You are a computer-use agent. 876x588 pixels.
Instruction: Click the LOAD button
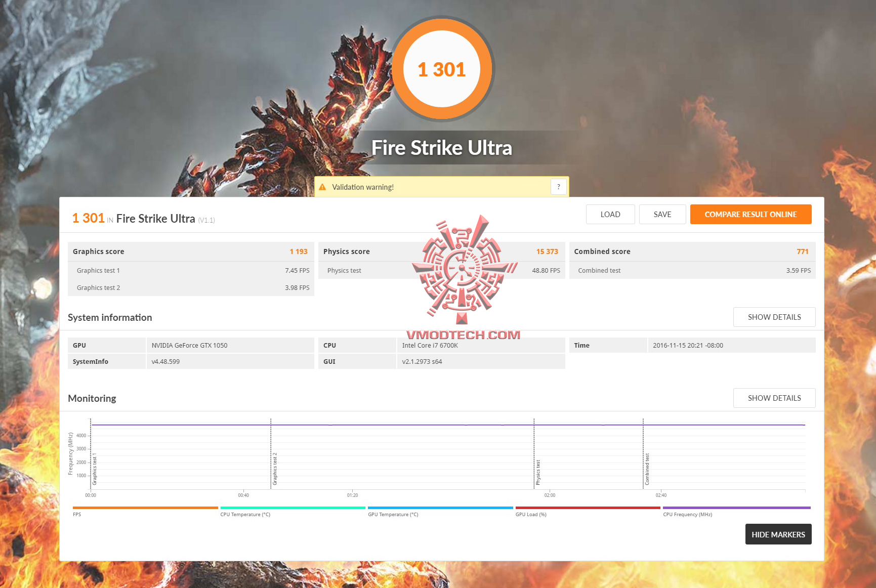pyautogui.click(x=610, y=214)
